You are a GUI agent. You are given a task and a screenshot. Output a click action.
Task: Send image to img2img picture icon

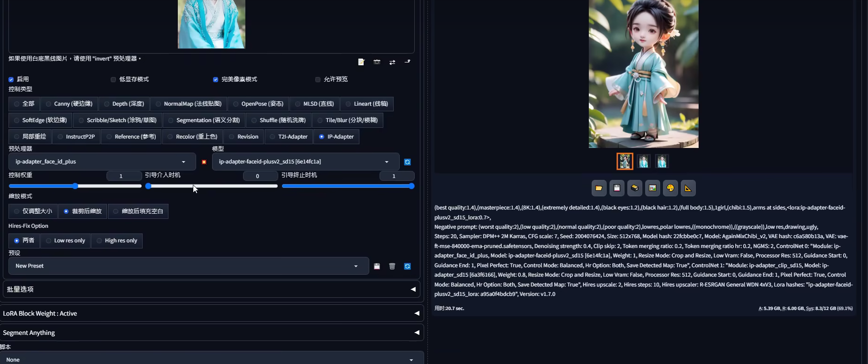[x=652, y=188]
